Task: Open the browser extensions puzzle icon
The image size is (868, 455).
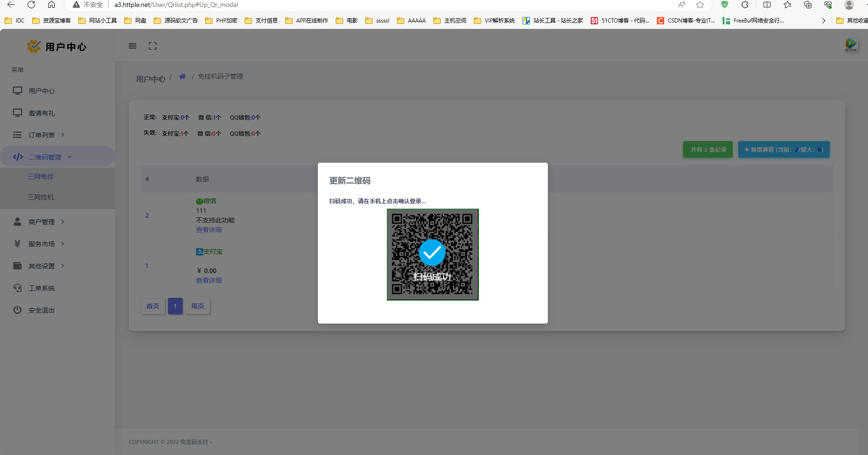Action: click(x=745, y=5)
